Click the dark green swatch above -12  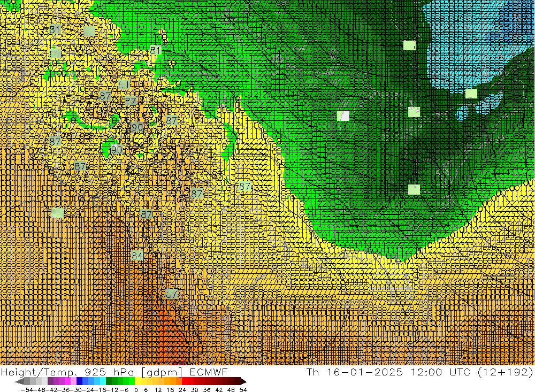pos(109,381)
